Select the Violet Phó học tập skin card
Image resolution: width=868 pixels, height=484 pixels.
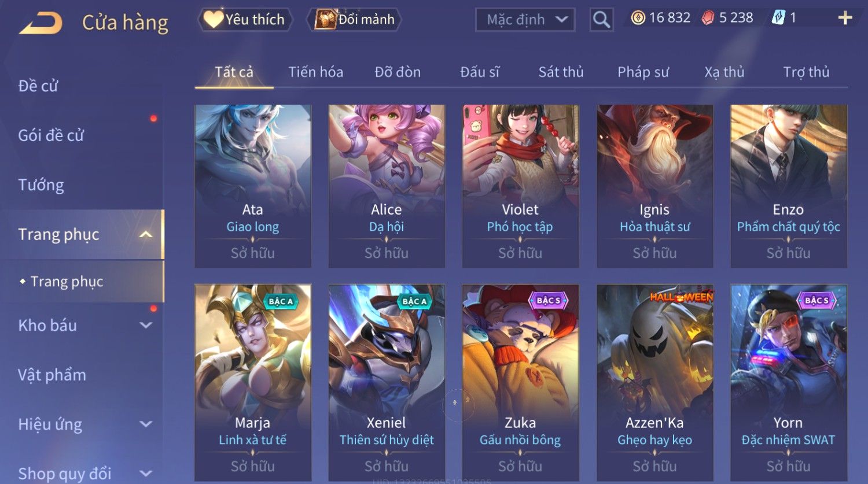tap(520, 186)
